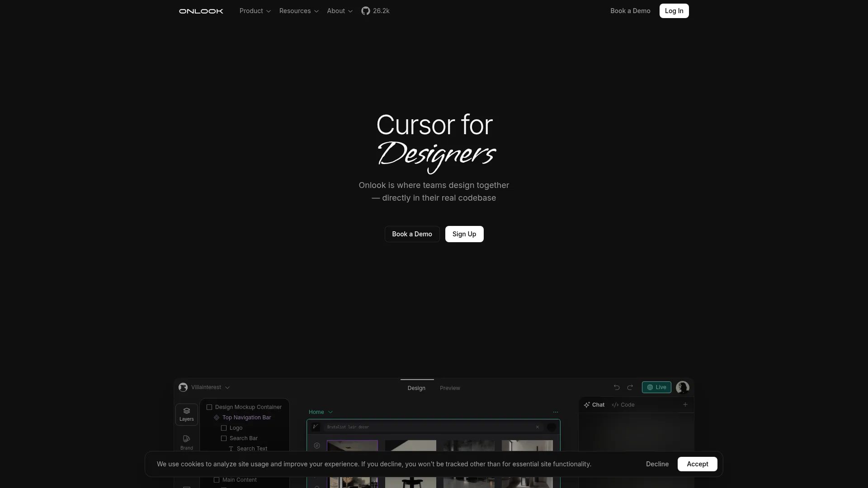Click the Live button
The image size is (868, 488).
656,387
